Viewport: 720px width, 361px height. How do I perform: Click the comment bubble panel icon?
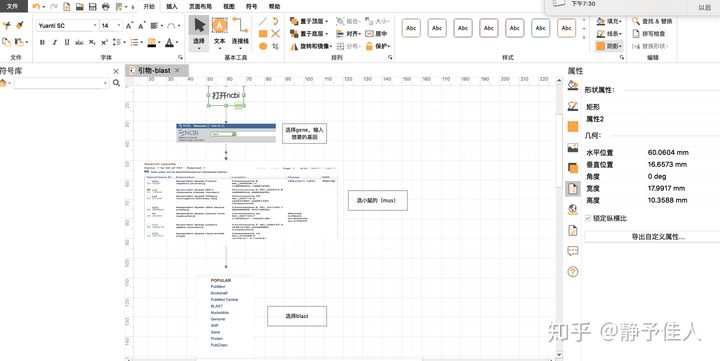click(573, 251)
